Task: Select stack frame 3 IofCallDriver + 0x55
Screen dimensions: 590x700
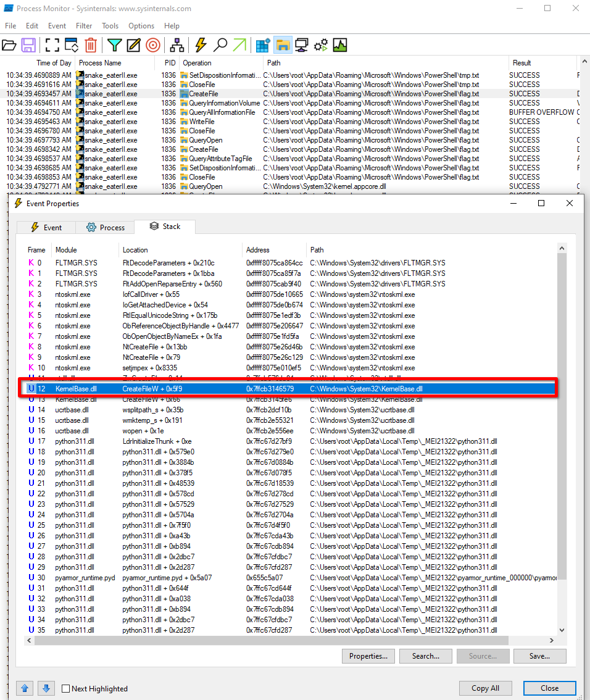Action: click(290, 294)
